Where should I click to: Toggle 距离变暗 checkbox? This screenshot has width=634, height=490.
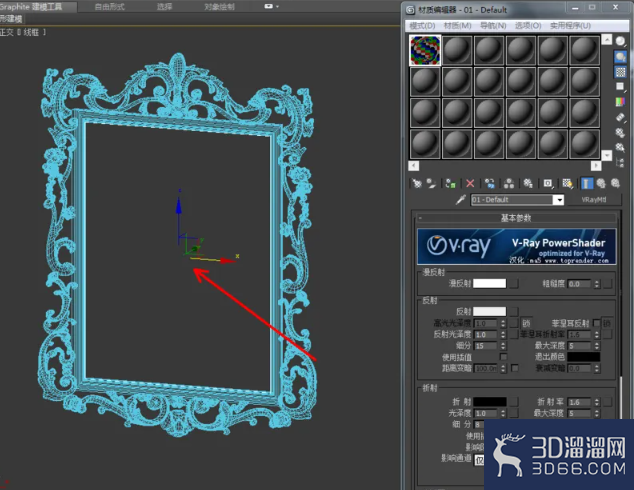(515, 368)
